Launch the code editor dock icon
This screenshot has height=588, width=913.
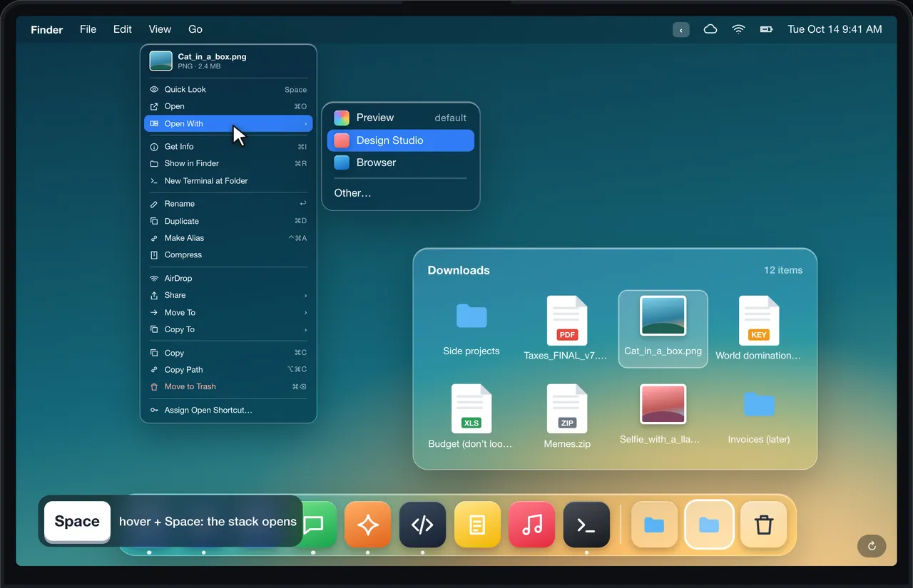pyautogui.click(x=422, y=525)
